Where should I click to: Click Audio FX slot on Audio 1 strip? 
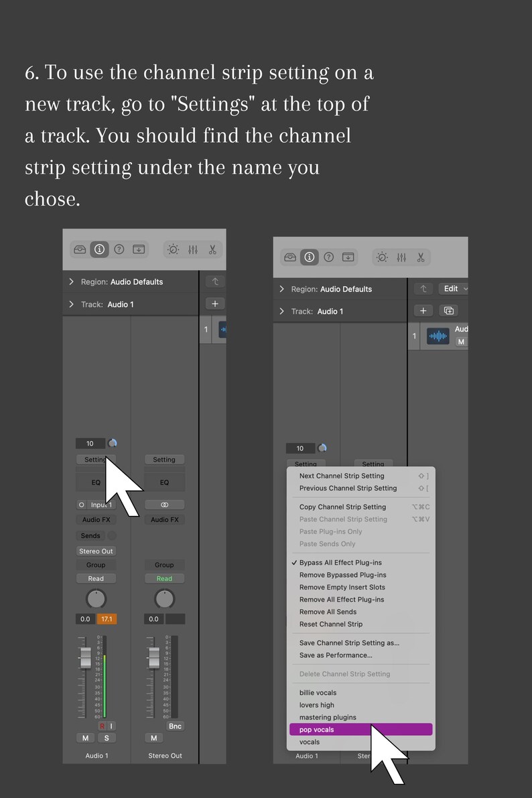(x=96, y=520)
